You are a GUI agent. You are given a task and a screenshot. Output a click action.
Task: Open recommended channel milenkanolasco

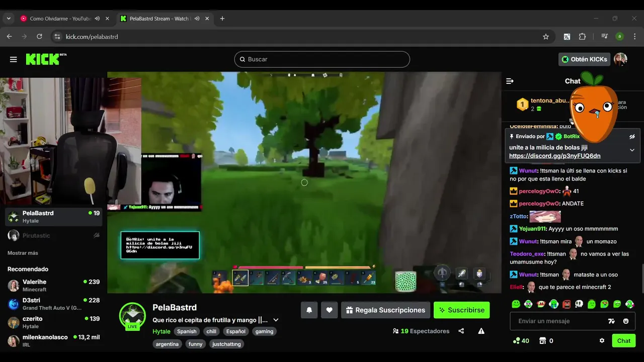(x=53, y=340)
